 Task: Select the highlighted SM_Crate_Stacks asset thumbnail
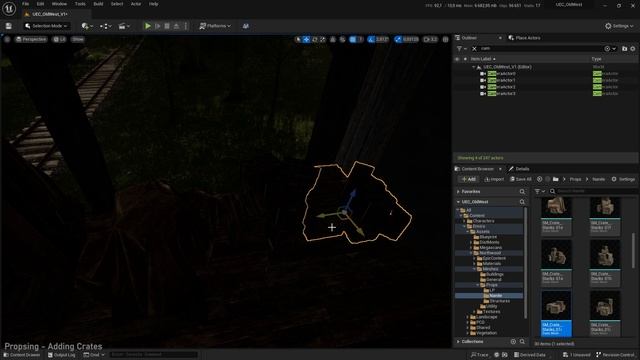(556, 313)
